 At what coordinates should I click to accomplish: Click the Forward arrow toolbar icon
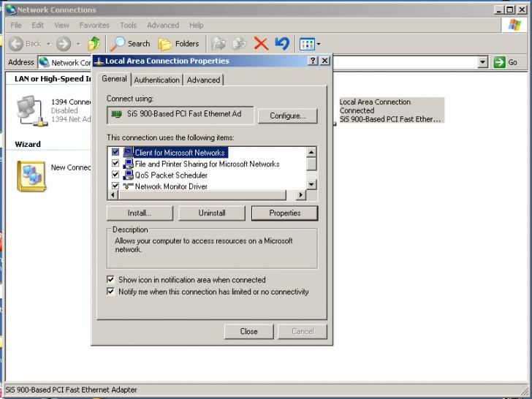tap(64, 44)
